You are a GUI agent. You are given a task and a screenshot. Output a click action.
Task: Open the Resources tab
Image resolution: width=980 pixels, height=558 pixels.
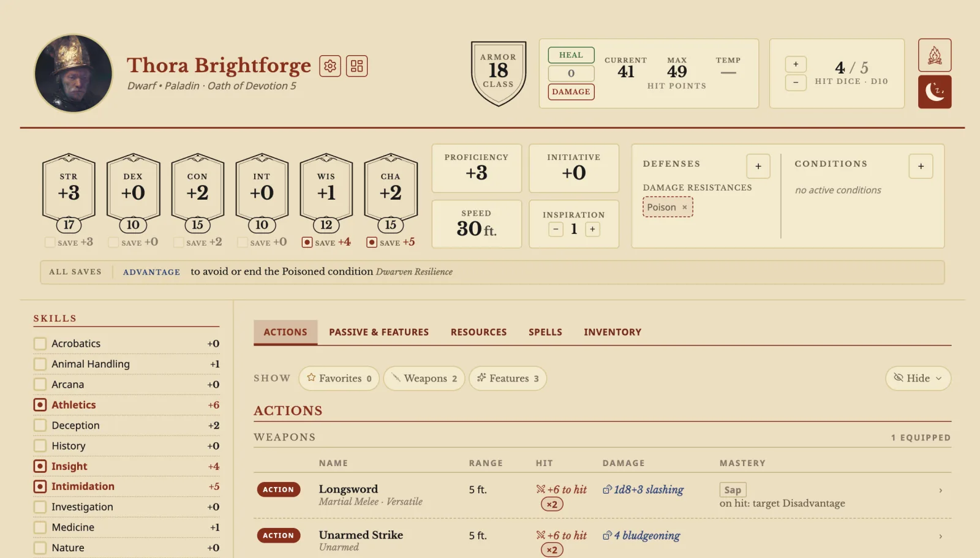479,332
